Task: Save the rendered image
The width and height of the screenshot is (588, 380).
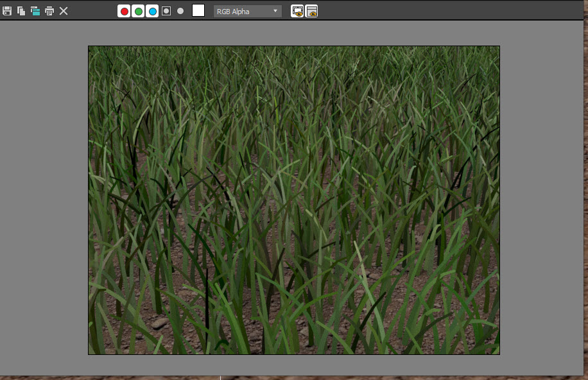Action: [7, 11]
